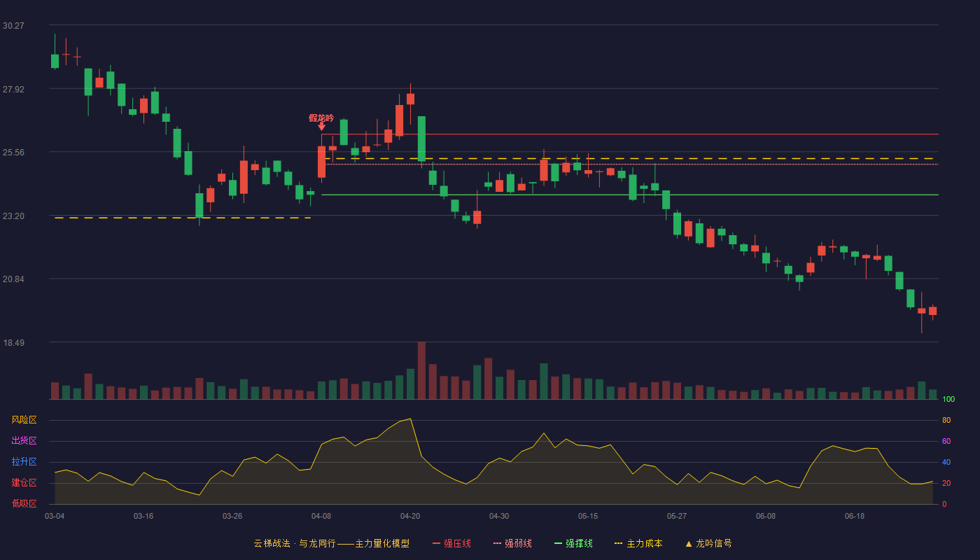This screenshot has width=980, height=560.
Task: Click the 23.20 price axis label
Action: [x=13, y=216]
